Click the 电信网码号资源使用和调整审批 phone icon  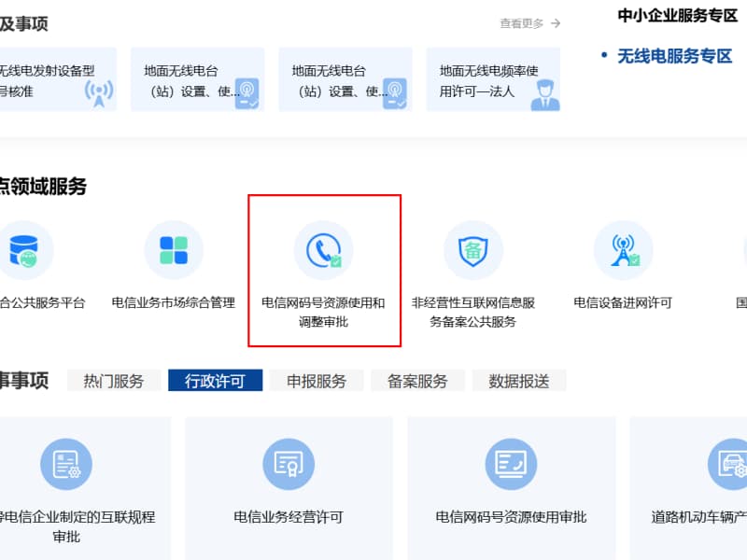coord(323,250)
